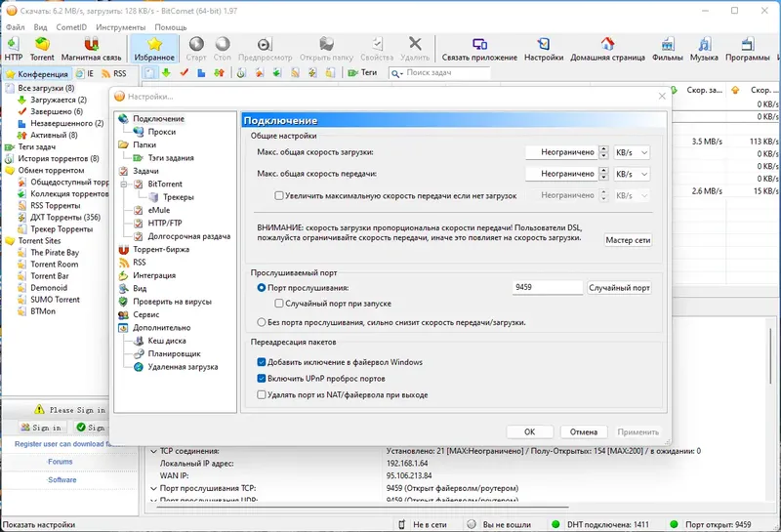
Task: Open Завершено (6) in sidebar
Action: pyautogui.click(x=50, y=111)
